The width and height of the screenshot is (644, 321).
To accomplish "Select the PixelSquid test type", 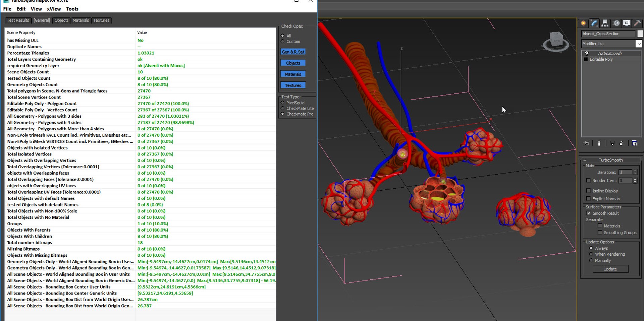I will coord(282,103).
